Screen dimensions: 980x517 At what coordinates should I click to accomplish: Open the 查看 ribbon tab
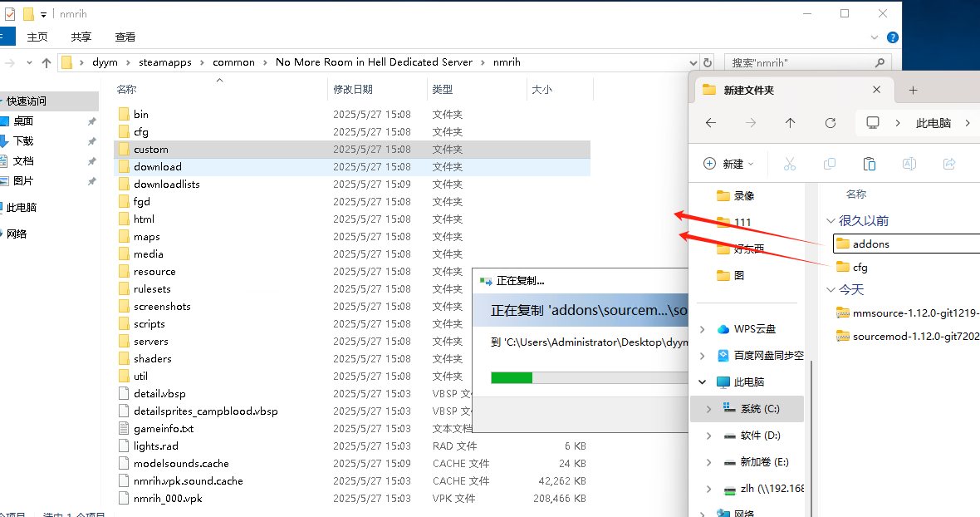pyautogui.click(x=125, y=37)
